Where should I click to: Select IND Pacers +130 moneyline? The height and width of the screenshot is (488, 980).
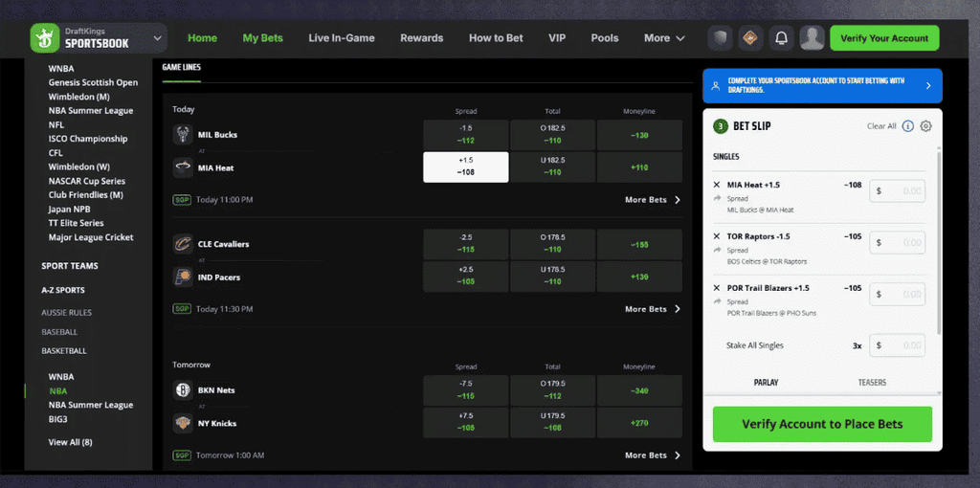click(x=639, y=277)
